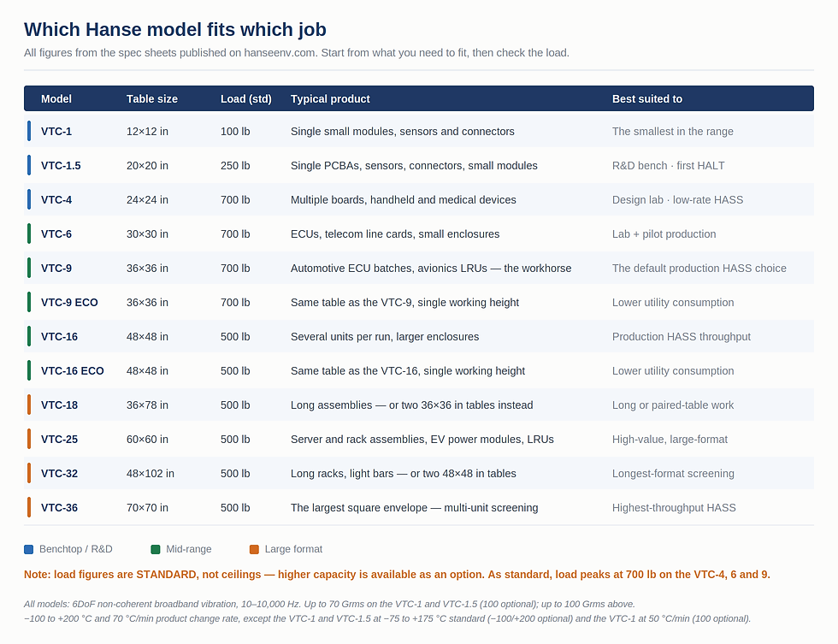The image size is (838, 644).
Task: Click the green Mid-range legend swatch
Action: pos(156,549)
